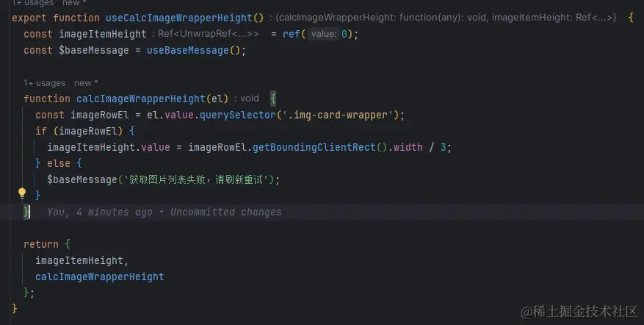Viewport: 644px width, 325px height.
Task: Click the useBaseMessage() call
Action: (193, 51)
